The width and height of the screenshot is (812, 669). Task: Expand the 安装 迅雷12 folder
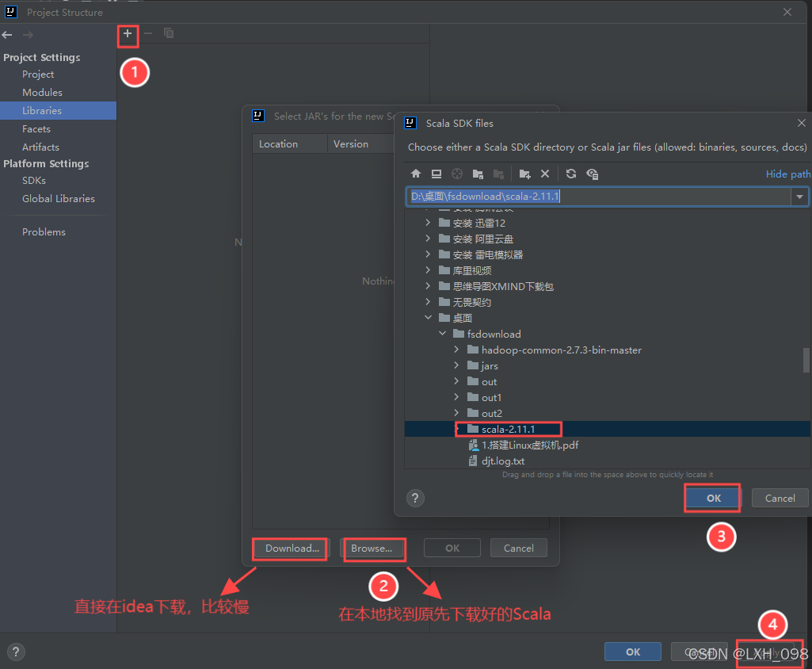[x=428, y=223]
